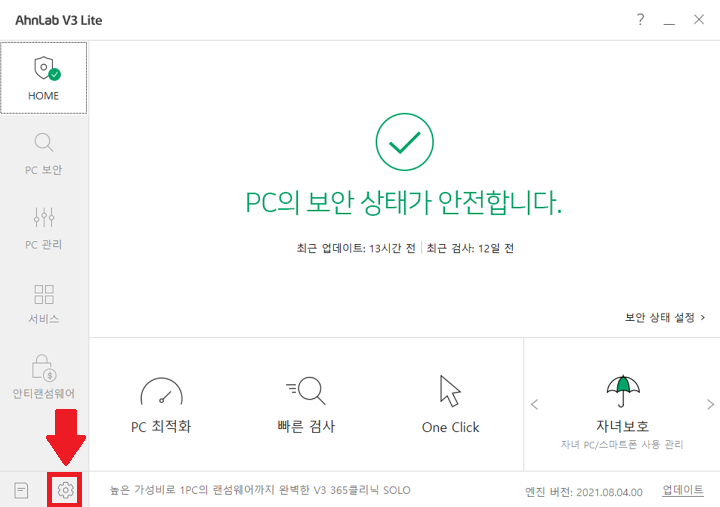Open 자녀보호 umbrella service
The height and width of the screenshot is (507, 720).
(622, 412)
